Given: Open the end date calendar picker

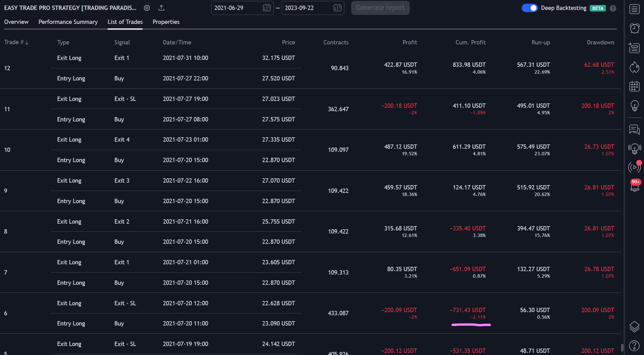Looking at the screenshot, I should [x=337, y=8].
